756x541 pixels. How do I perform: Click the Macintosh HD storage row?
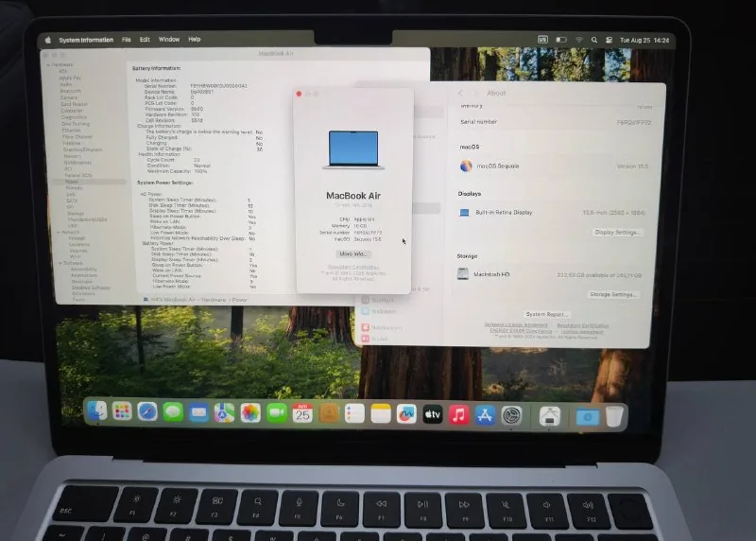click(x=550, y=274)
